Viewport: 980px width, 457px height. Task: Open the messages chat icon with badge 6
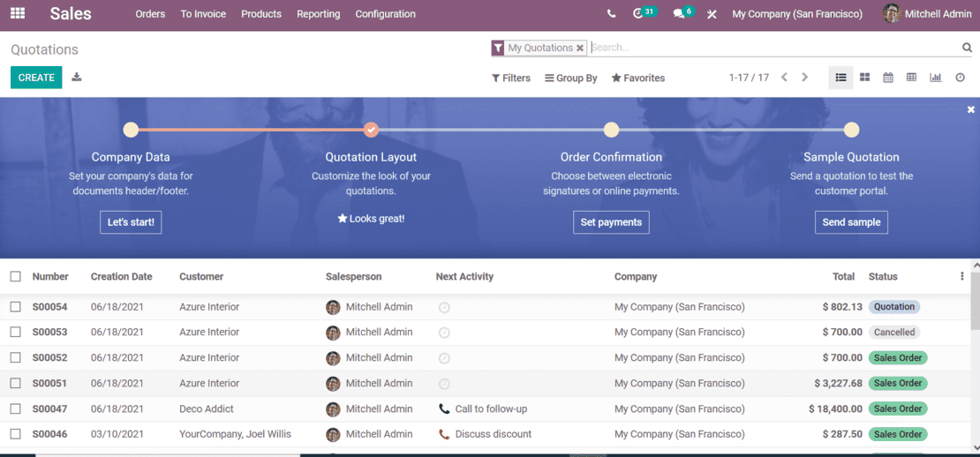click(679, 14)
